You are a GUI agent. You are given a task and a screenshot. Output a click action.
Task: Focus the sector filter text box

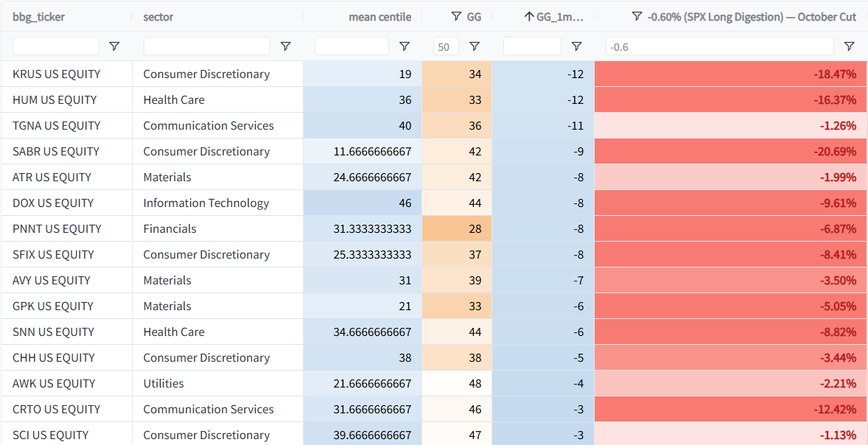pyautogui.click(x=207, y=46)
